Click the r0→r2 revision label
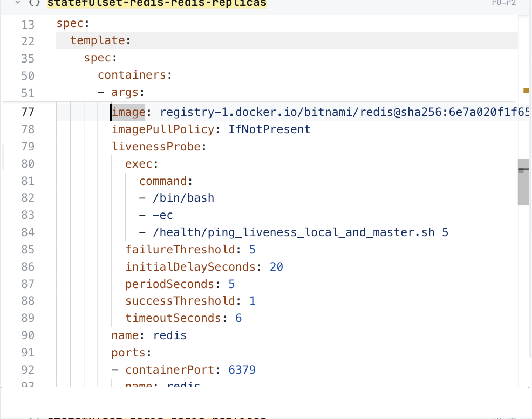 click(x=504, y=3)
